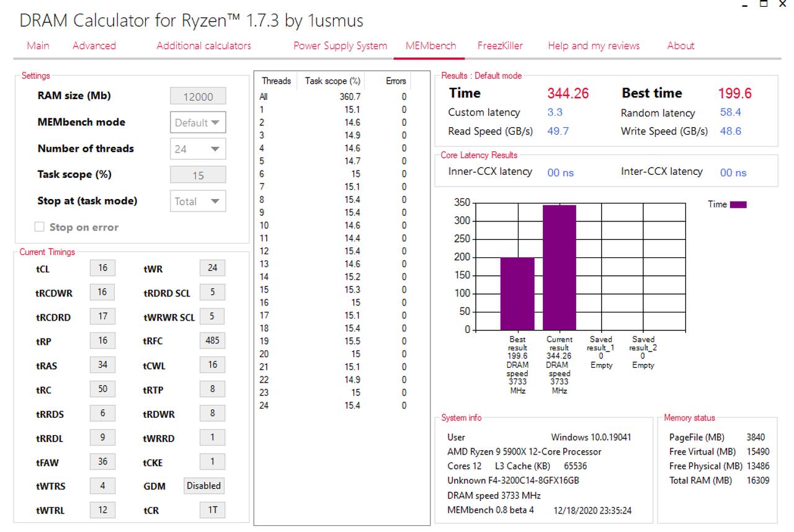Click the Saved result_1 chart label
The image size is (794, 532).
pos(600,352)
